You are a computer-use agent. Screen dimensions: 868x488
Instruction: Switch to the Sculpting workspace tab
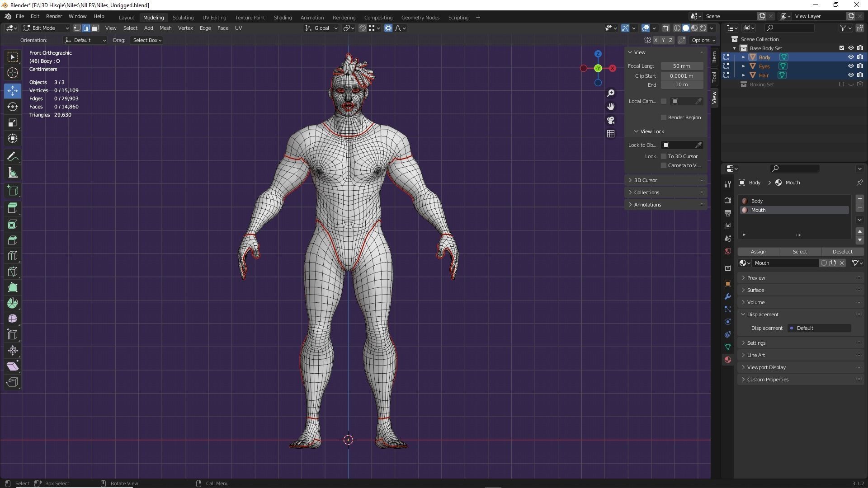click(183, 18)
